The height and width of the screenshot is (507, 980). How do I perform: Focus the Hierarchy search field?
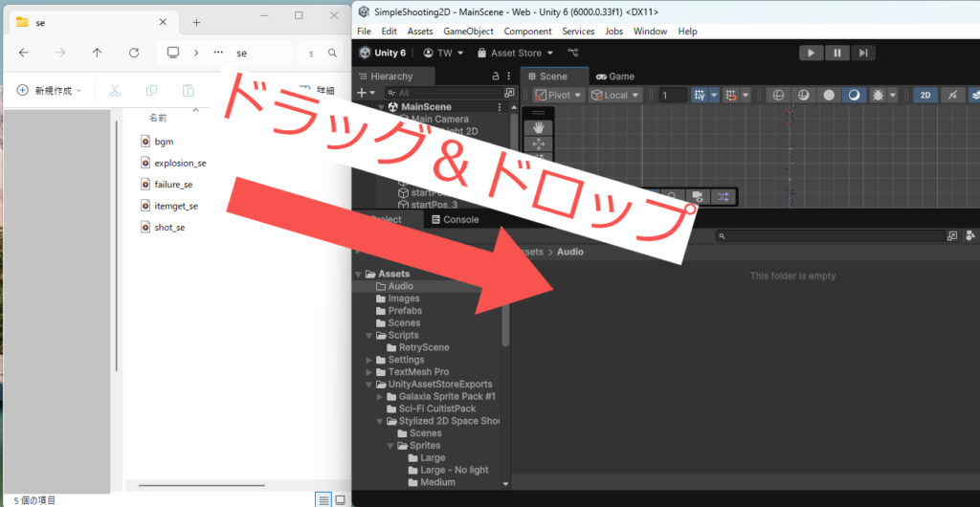point(446,93)
